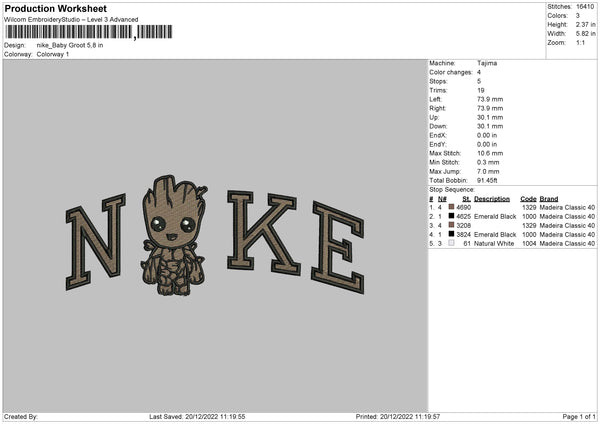Click the 'Page 1 of 1' footer text

[x=579, y=417]
